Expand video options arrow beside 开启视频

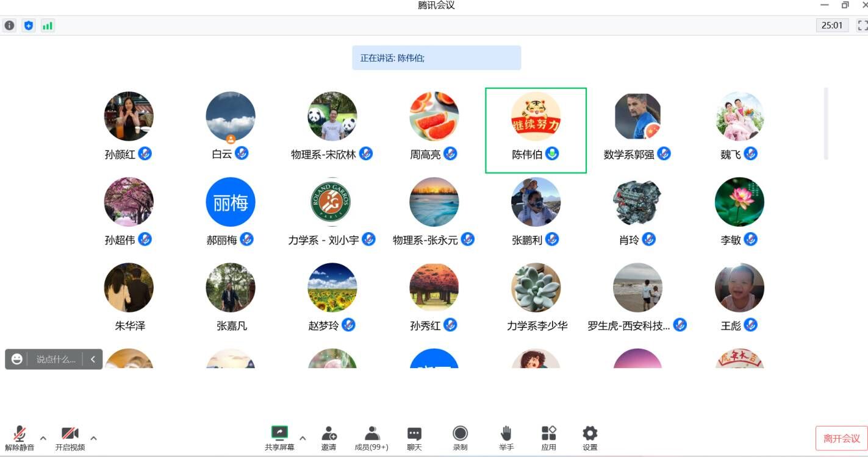point(93,438)
